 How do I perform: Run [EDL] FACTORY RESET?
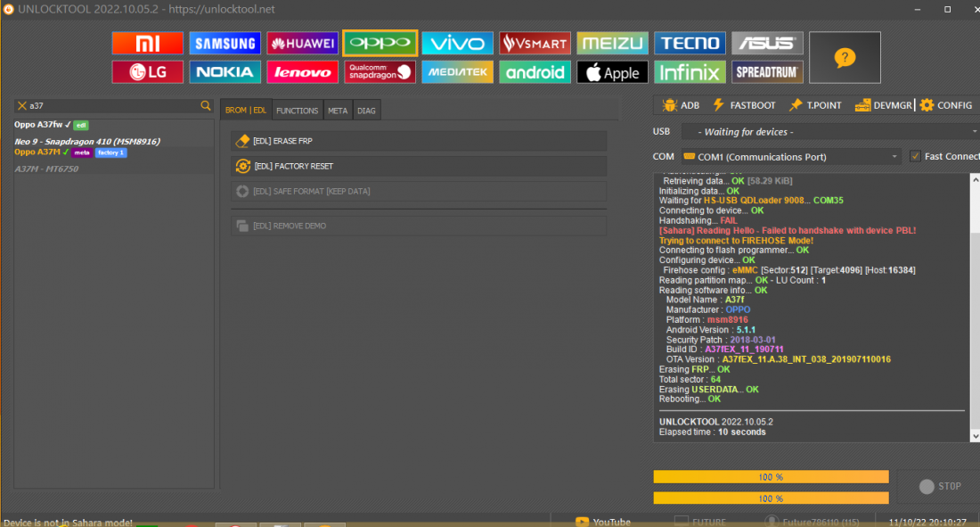419,166
